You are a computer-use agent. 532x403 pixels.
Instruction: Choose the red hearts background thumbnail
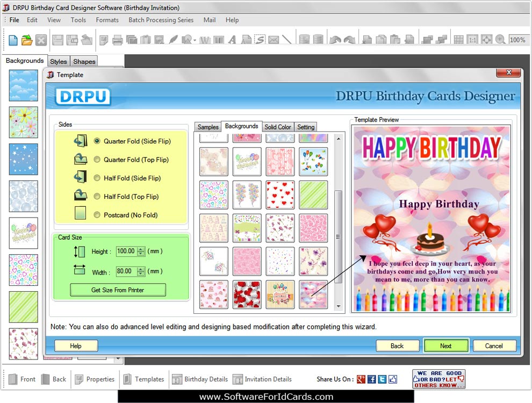pos(281,195)
